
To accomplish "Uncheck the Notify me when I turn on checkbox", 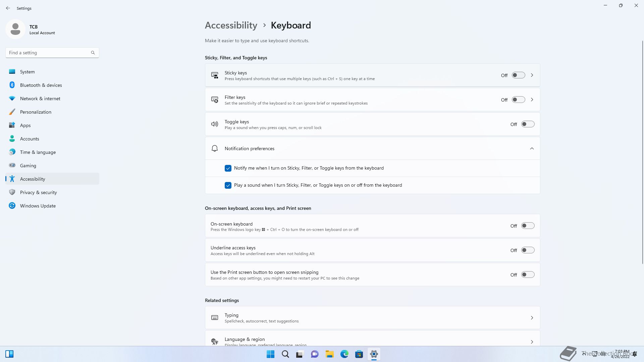I will tap(228, 168).
